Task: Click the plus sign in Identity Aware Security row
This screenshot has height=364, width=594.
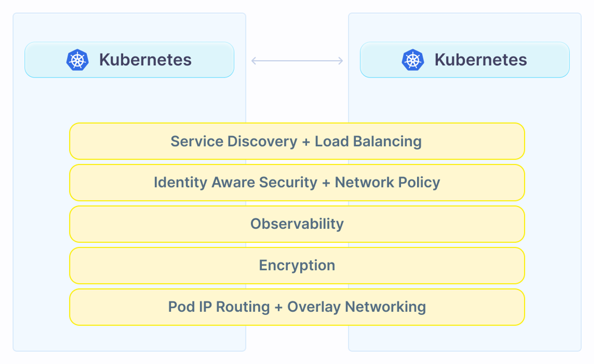Action: (x=326, y=183)
